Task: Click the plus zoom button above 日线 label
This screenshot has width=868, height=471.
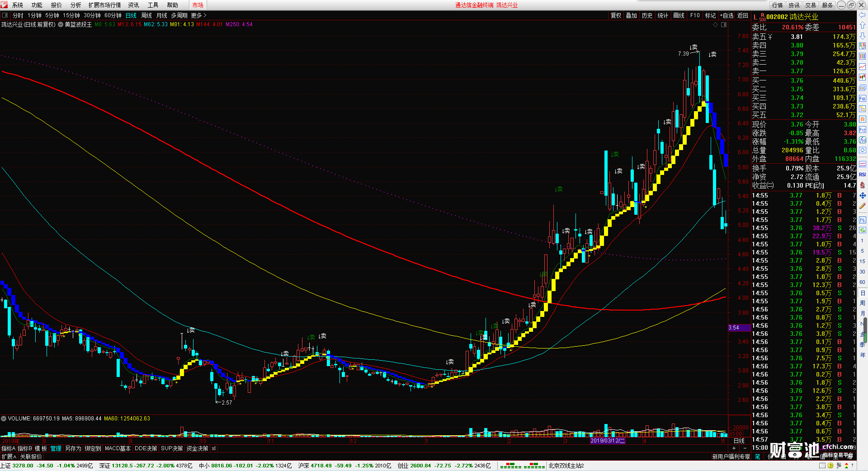Action: click(734, 448)
